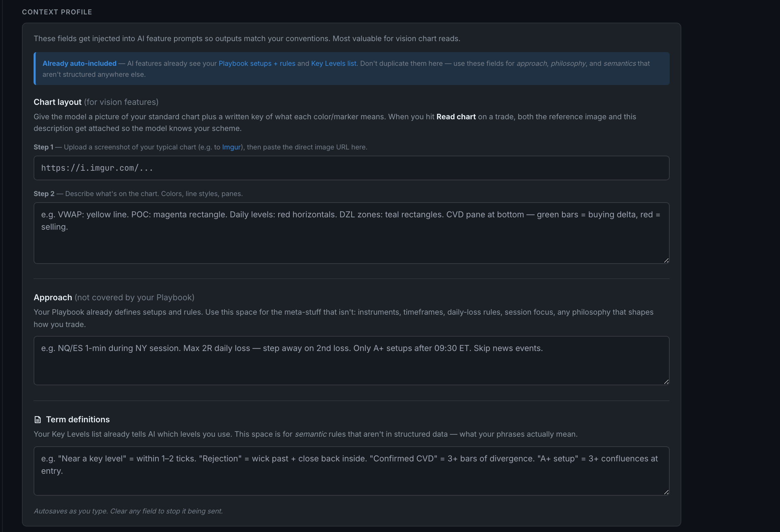Click the Step 2 label

44,194
